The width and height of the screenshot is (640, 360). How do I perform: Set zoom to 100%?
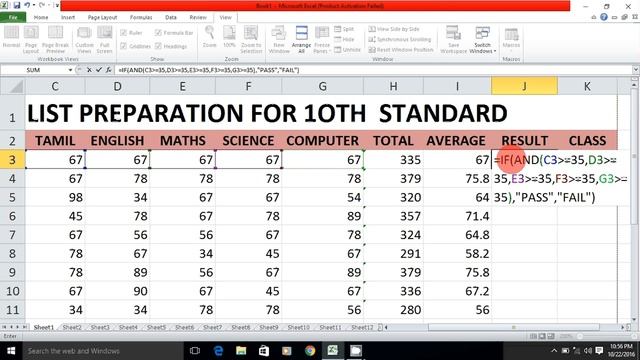click(x=229, y=38)
